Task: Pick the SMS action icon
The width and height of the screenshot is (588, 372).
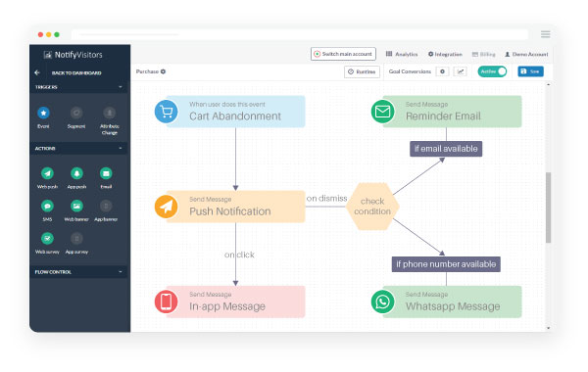Action: [47, 206]
